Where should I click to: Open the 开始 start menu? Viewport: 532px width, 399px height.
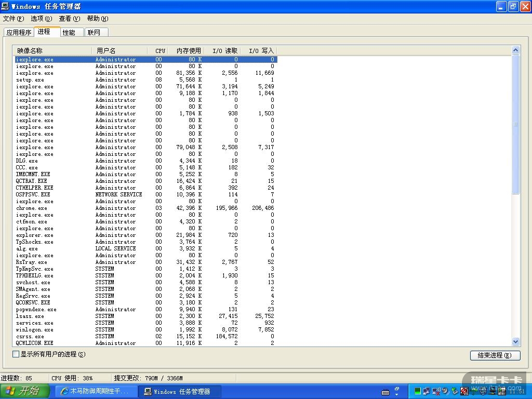(25, 391)
